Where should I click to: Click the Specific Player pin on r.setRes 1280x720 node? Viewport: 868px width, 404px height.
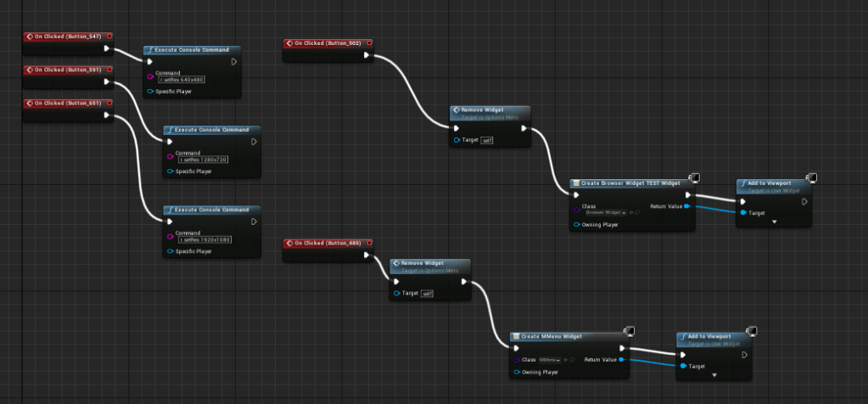(170, 171)
